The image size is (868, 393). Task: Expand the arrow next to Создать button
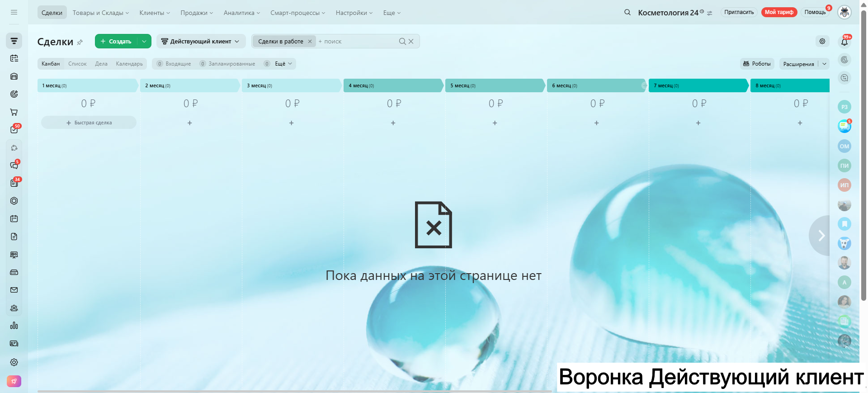coord(144,41)
